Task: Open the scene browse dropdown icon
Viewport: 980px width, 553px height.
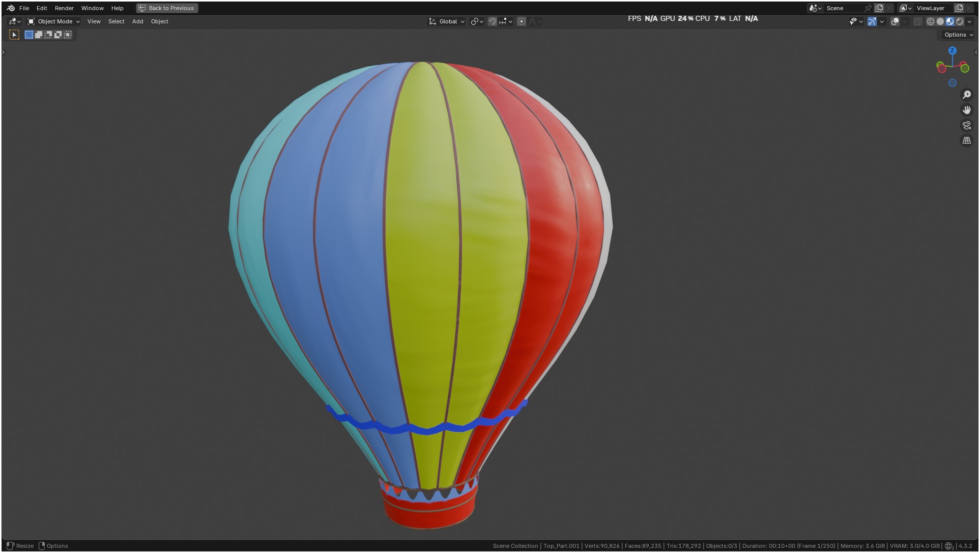Action: tap(815, 8)
